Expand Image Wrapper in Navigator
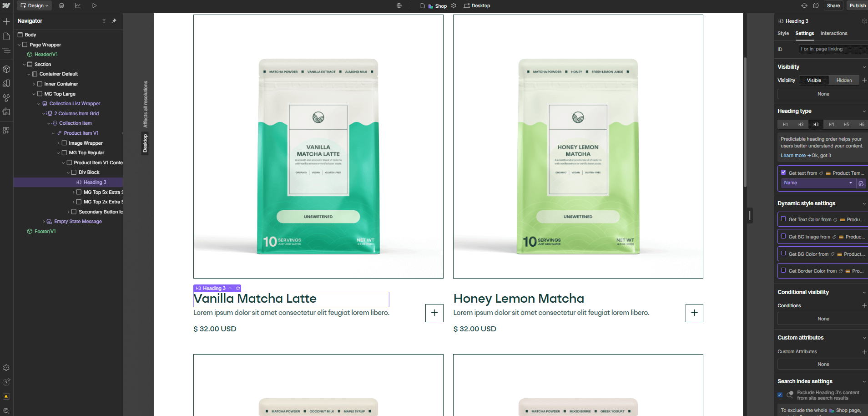The height and width of the screenshot is (416, 868). tap(59, 143)
